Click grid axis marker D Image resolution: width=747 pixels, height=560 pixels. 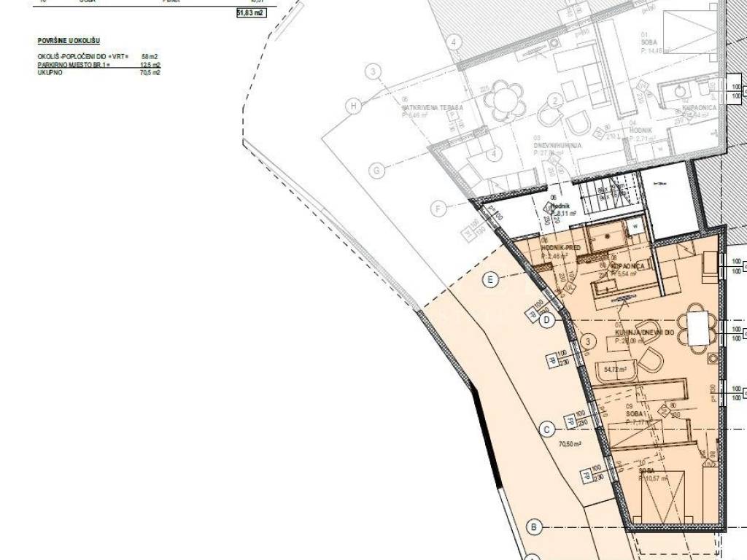click(x=549, y=319)
